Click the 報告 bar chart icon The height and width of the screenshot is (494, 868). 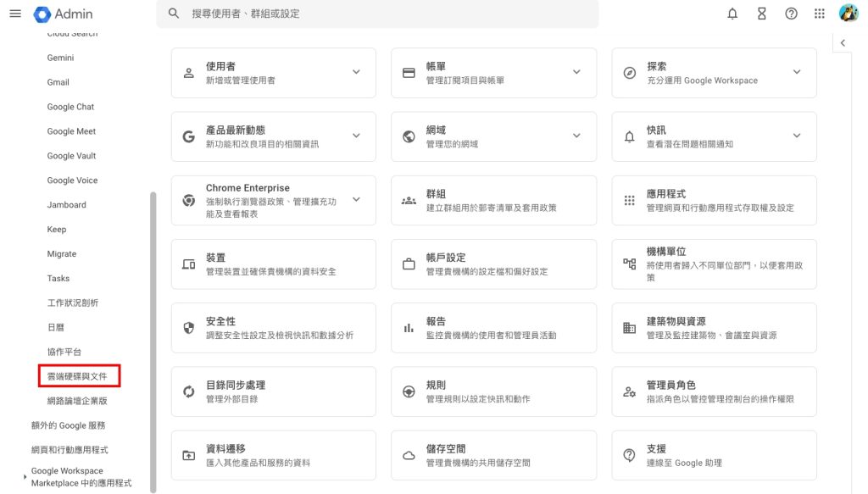(409, 328)
